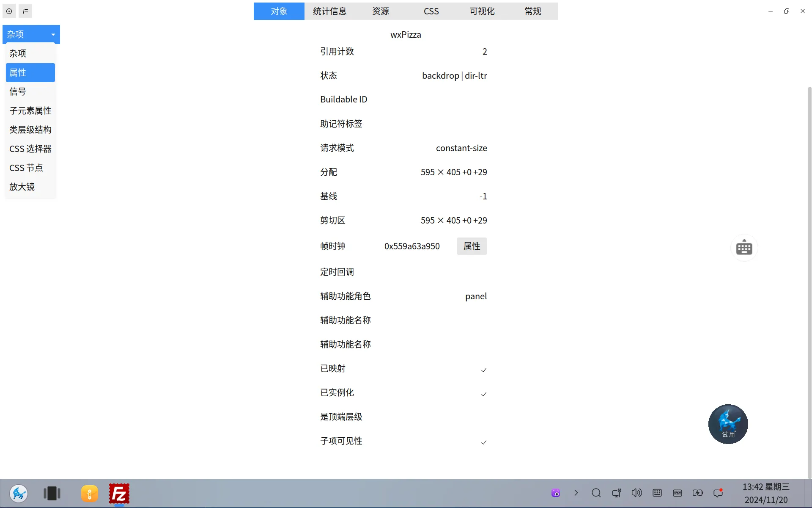Open the search icon in the system tray
This screenshot has width=812, height=508.
596,493
